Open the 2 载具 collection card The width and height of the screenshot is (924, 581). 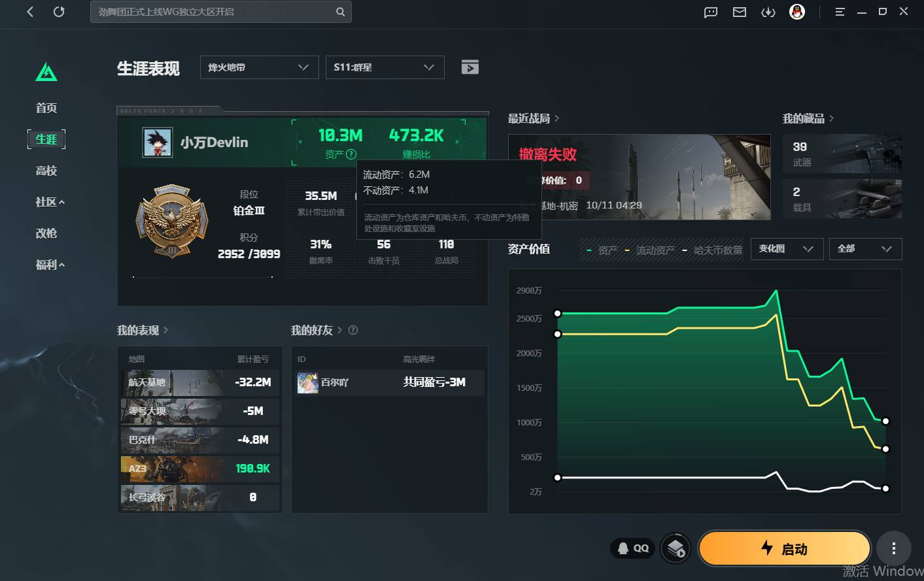[x=842, y=199]
